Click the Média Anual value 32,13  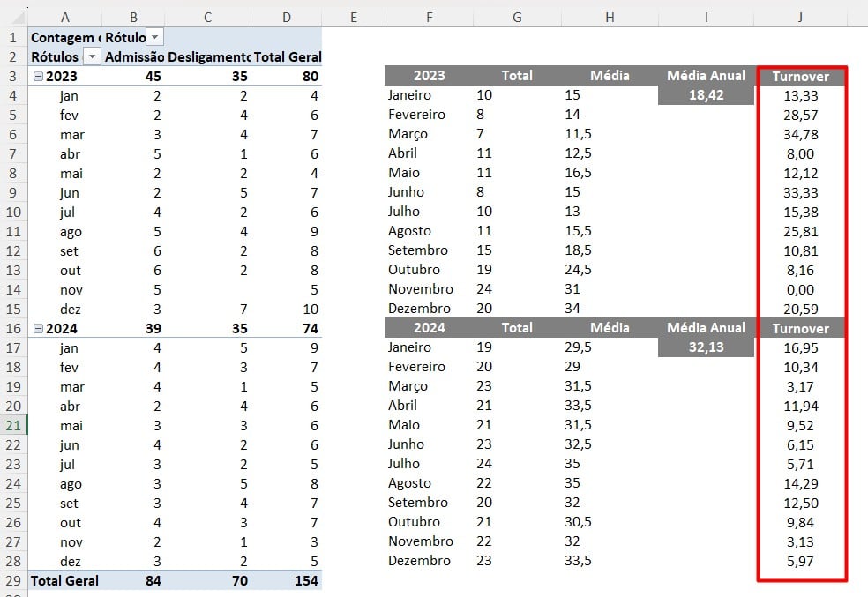[x=706, y=347]
